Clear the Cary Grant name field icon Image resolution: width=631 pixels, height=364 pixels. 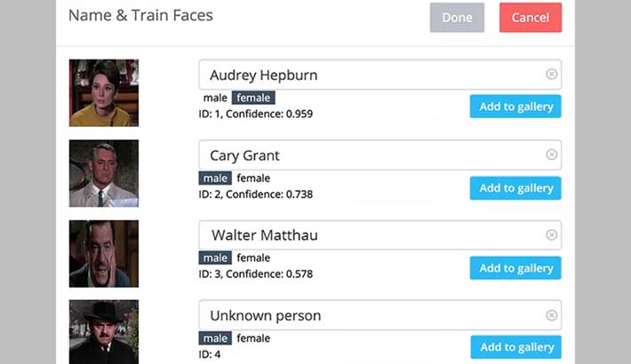(552, 154)
